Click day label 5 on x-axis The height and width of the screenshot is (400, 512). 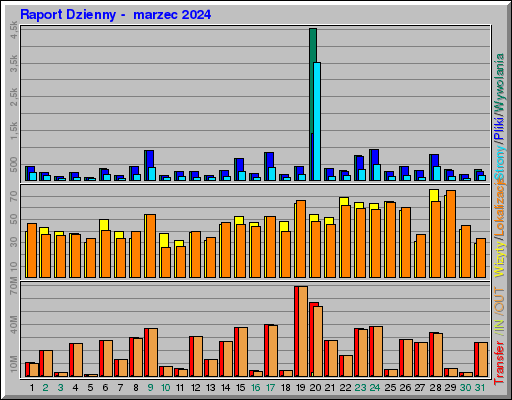tap(90, 388)
